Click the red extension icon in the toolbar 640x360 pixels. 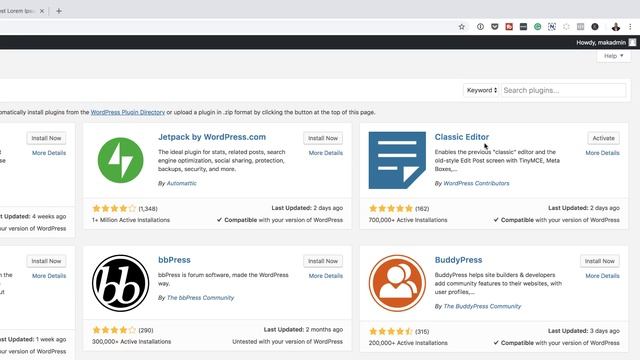tap(509, 27)
